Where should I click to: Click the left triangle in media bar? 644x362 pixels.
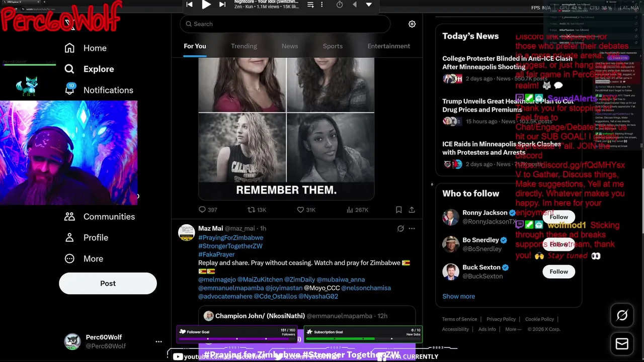click(355, 5)
